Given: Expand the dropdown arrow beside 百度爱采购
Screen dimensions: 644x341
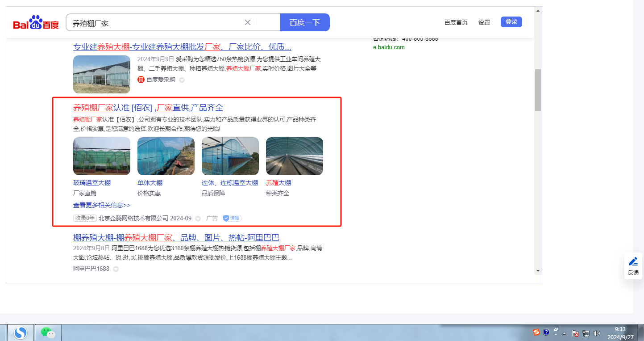Looking at the screenshot, I should 182,80.
